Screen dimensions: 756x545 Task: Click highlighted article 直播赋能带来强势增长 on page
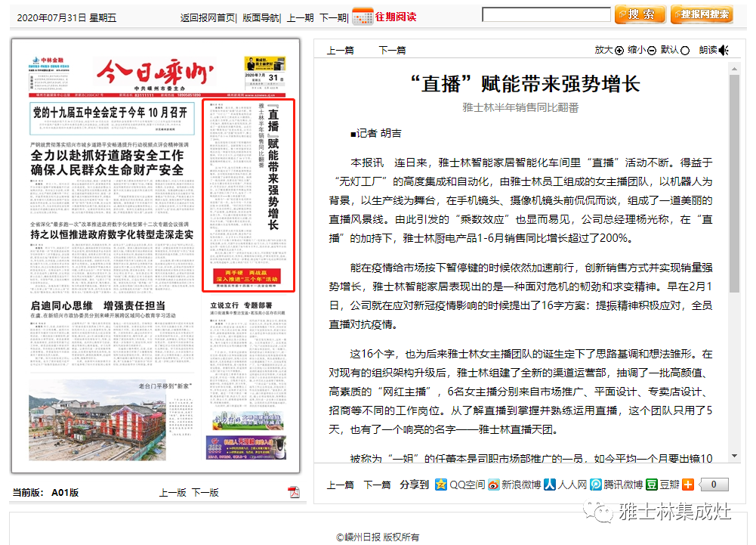click(x=248, y=195)
